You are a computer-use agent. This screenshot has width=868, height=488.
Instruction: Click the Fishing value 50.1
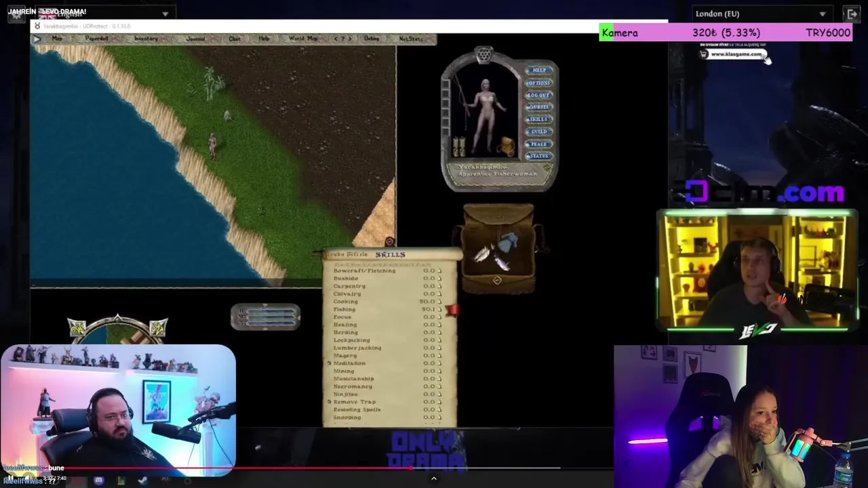coord(428,310)
